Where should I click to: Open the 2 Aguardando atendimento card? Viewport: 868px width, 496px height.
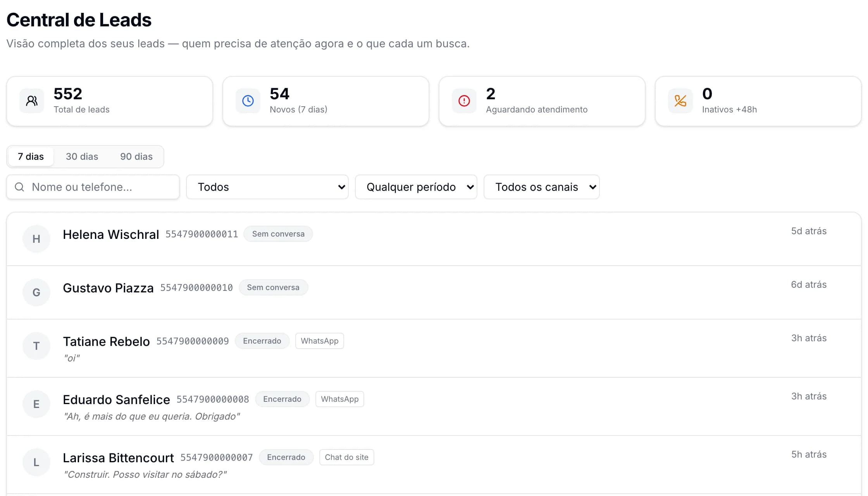542,101
